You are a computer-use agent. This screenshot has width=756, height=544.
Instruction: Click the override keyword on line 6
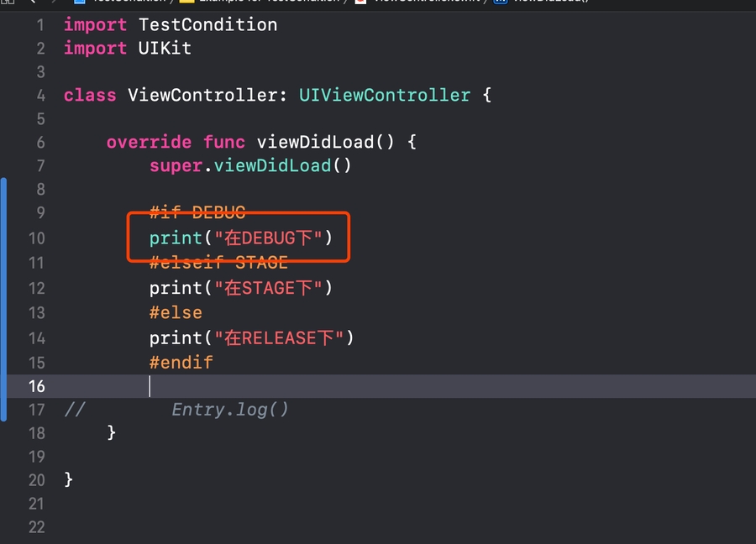[149, 143]
